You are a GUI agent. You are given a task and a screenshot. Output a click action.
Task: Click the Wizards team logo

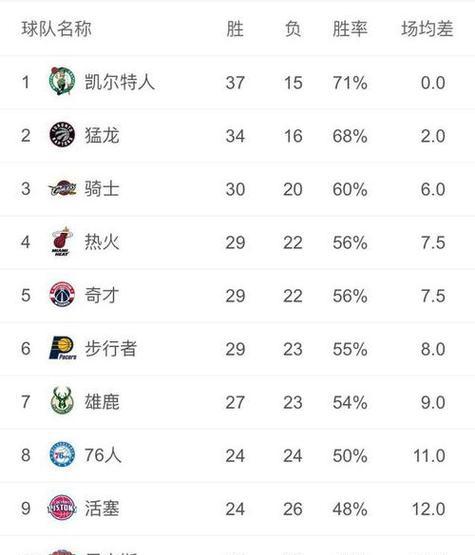[62, 294]
